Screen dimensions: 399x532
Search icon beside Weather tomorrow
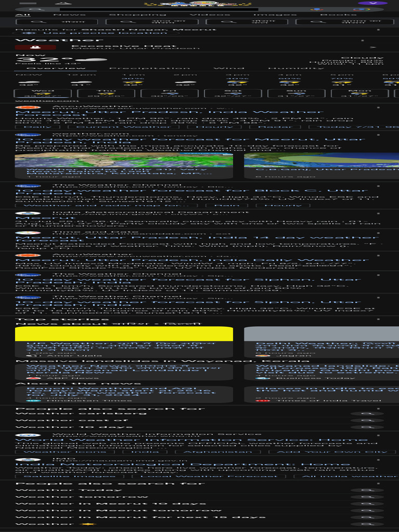[x=367, y=497]
